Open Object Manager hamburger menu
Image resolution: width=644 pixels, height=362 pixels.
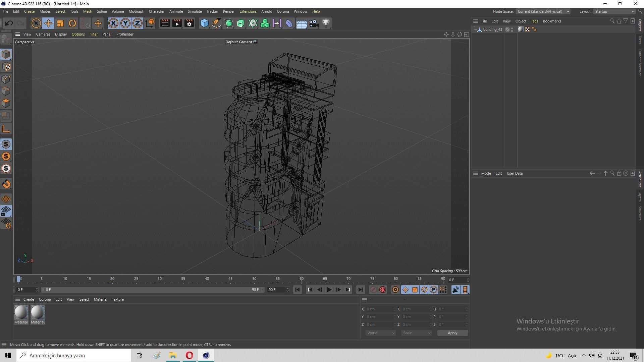[x=476, y=21]
